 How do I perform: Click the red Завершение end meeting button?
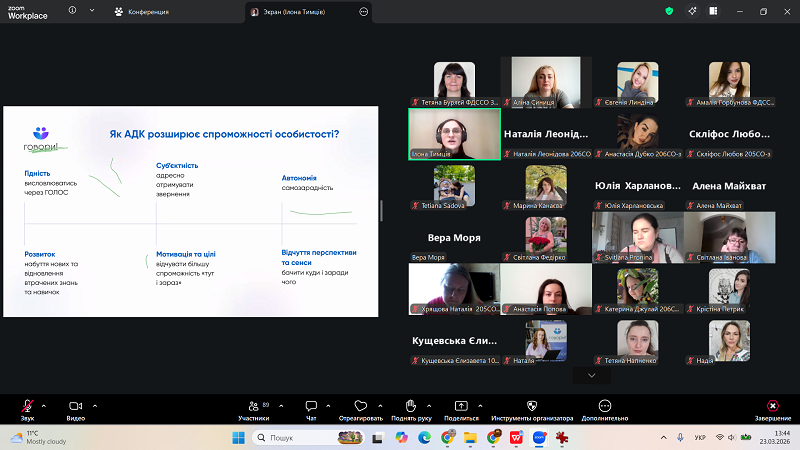pyautogui.click(x=772, y=406)
